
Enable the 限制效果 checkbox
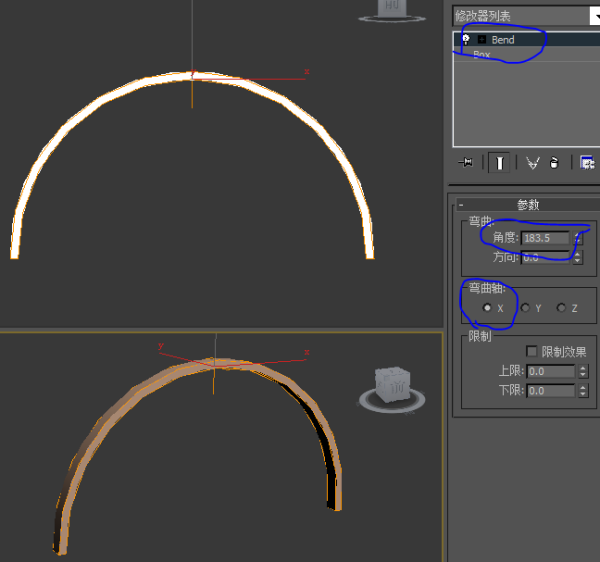pyautogui.click(x=532, y=351)
